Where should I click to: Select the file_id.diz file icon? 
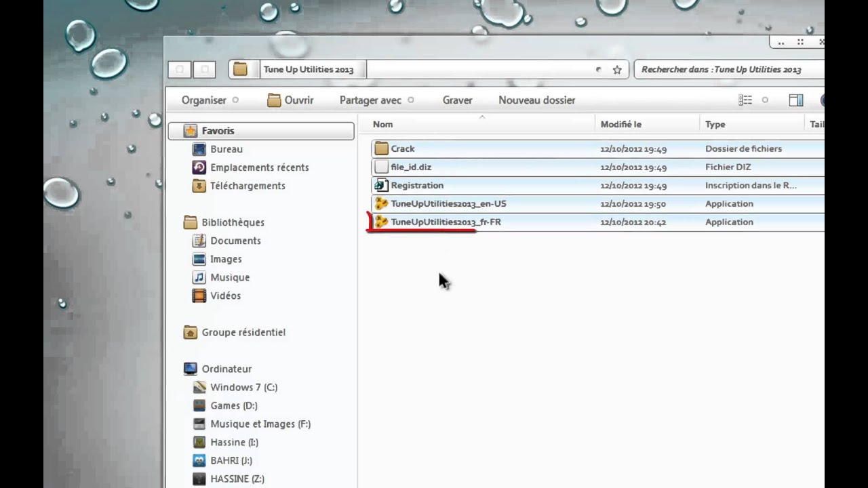tap(381, 167)
